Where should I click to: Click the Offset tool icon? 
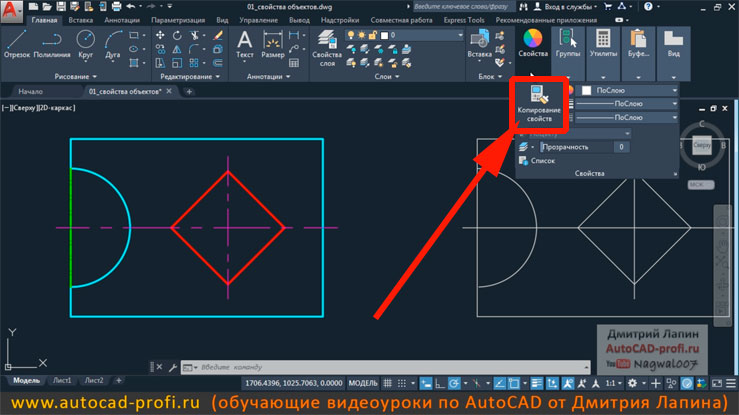coord(218,63)
